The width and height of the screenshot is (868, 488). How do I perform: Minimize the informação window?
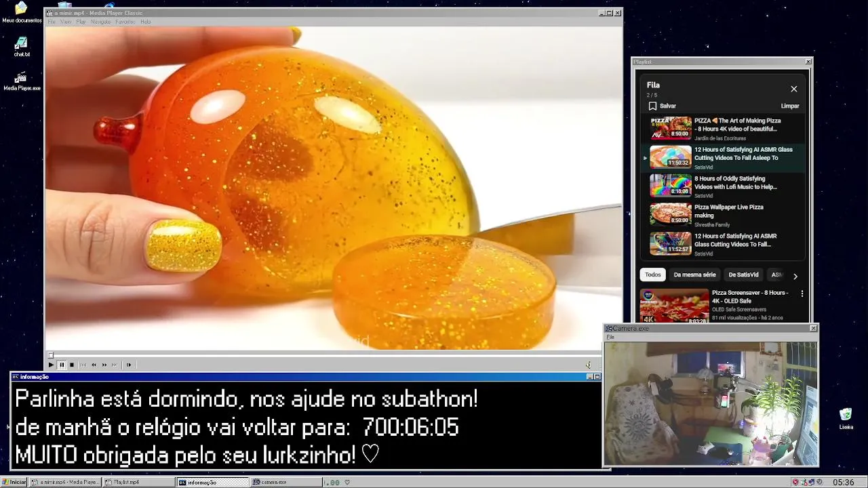coord(590,377)
